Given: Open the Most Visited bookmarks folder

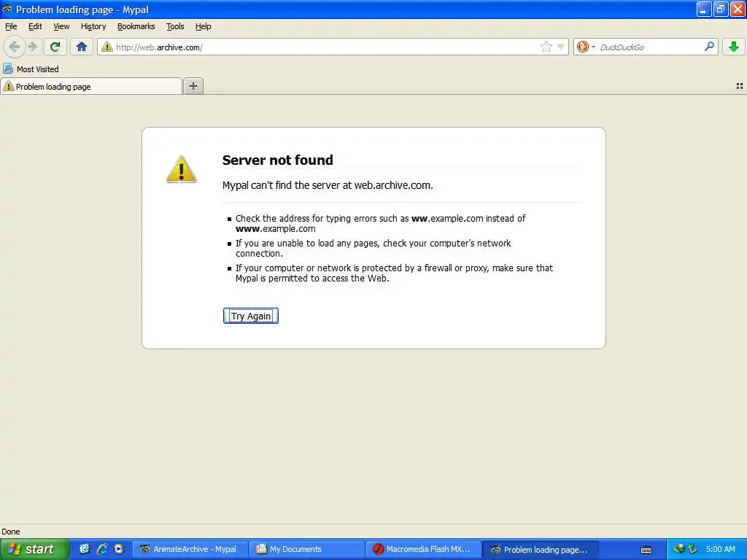Looking at the screenshot, I should point(31,69).
